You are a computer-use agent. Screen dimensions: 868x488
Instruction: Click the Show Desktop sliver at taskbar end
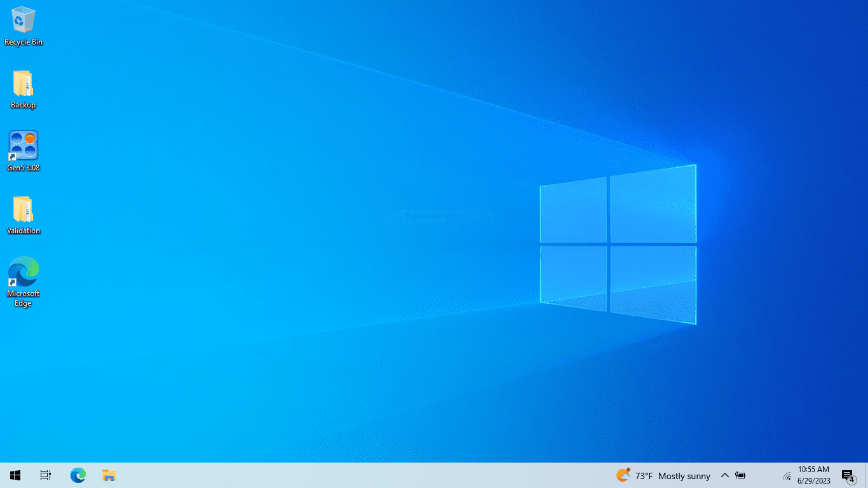(866, 475)
